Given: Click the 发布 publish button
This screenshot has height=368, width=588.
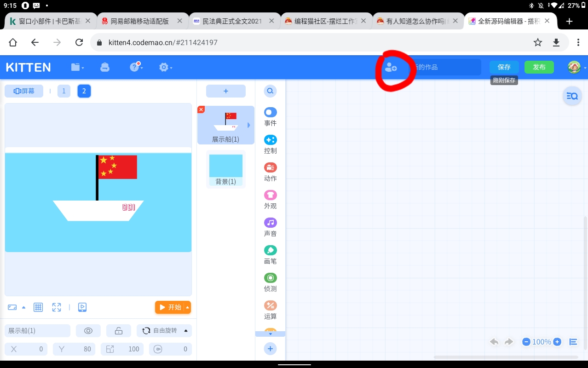Looking at the screenshot, I should pos(539,67).
